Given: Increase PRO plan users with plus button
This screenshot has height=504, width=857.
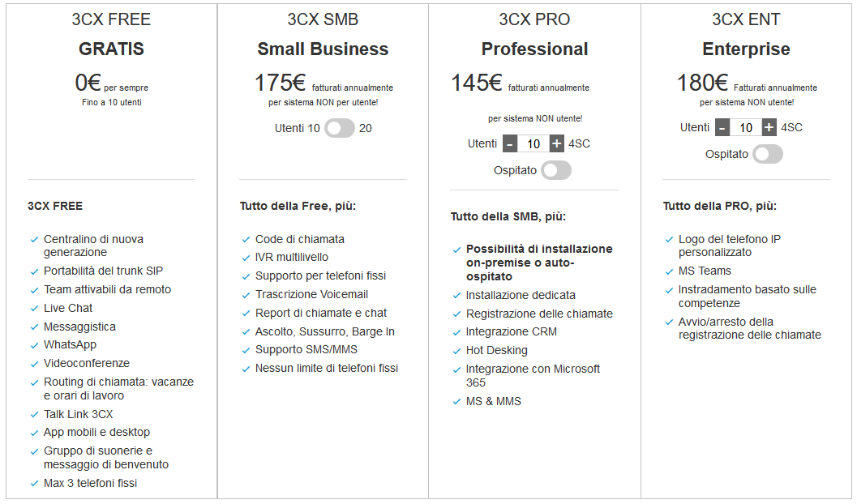Looking at the screenshot, I should pos(557,143).
